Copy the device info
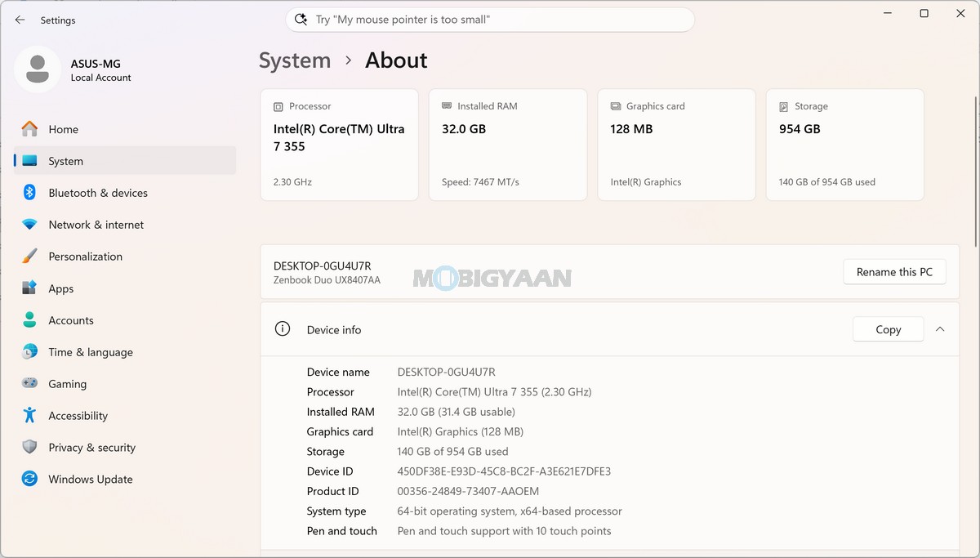980x558 pixels. tap(888, 329)
